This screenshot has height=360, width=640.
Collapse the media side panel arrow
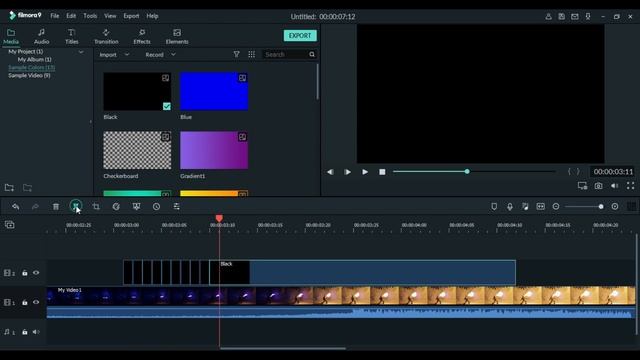point(90,122)
